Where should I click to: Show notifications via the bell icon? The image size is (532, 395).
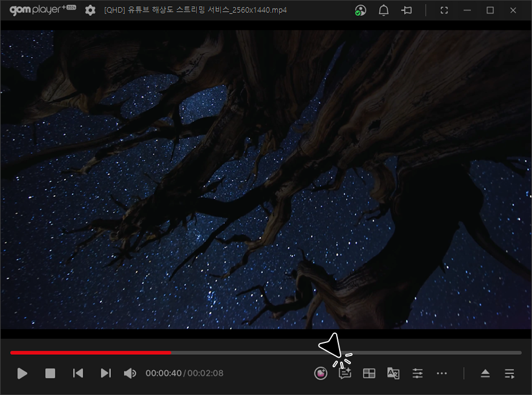click(384, 10)
